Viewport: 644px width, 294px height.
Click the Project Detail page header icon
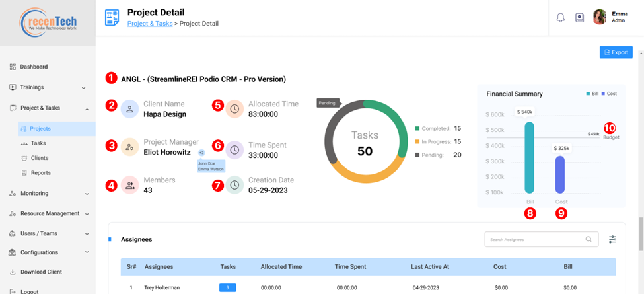[x=112, y=18]
